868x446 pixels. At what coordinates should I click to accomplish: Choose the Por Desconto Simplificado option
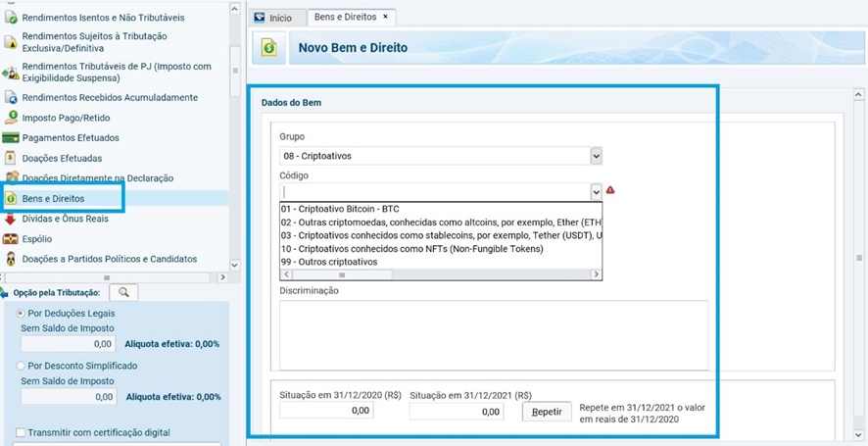(x=22, y=366)
